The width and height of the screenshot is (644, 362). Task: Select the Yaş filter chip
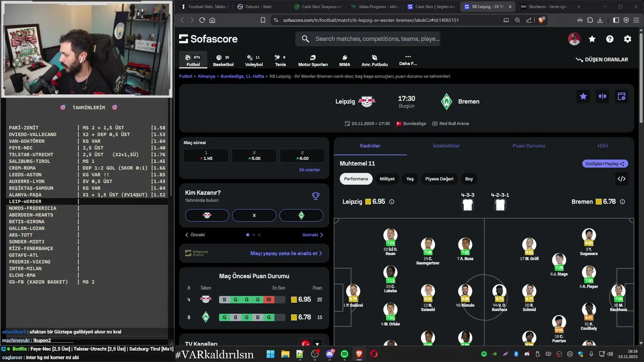point(410,179)
